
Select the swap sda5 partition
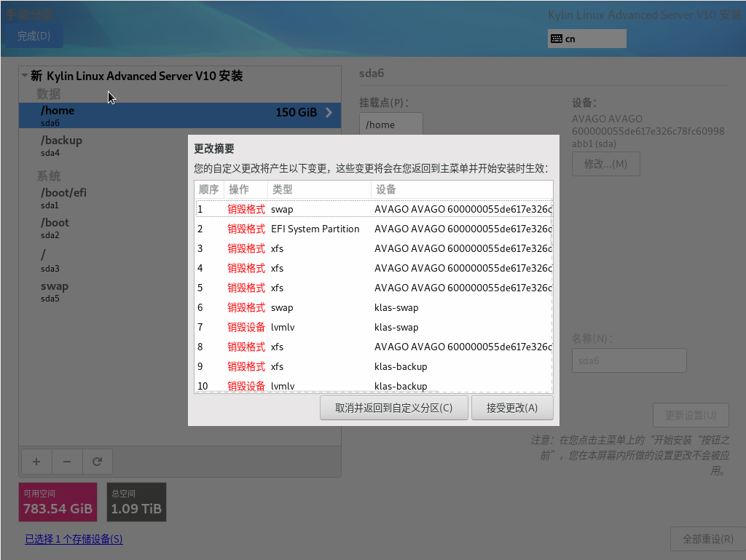click(x=180, y=291)
